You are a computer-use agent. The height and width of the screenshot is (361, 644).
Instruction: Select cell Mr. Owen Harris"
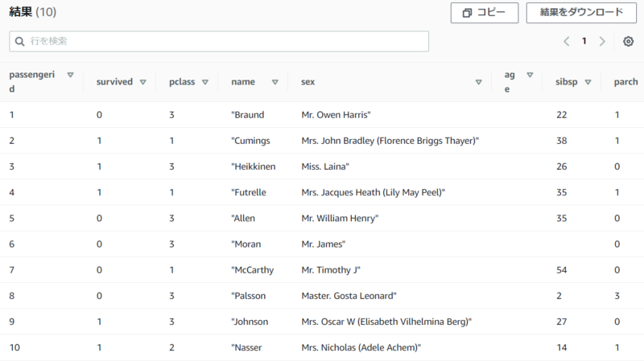[x=336, y=115]
